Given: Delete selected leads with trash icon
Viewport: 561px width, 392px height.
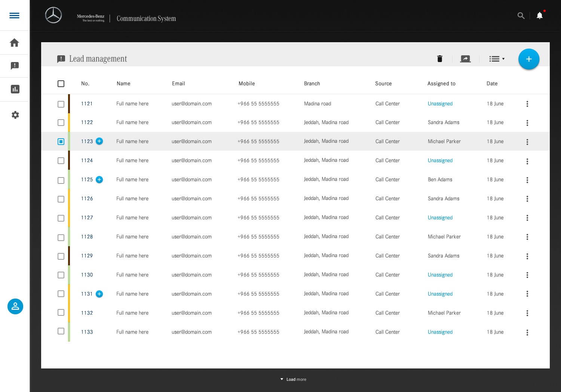Looking at the screenshot, I should tap(440, 59).
